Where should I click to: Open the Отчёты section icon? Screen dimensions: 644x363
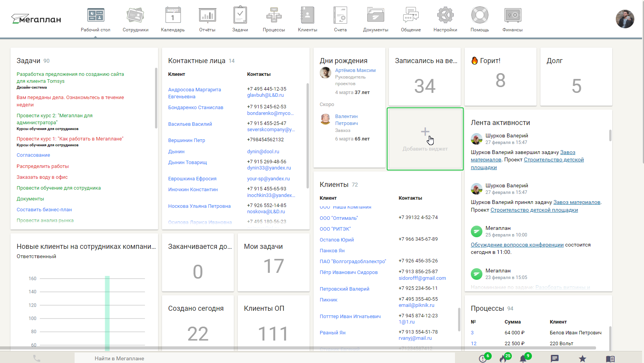207,15
